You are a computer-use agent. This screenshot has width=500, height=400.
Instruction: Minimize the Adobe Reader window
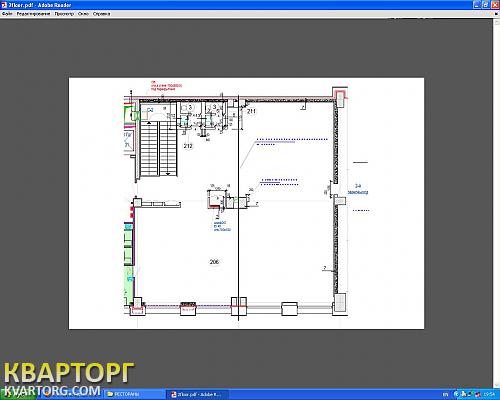click(477, 5)
